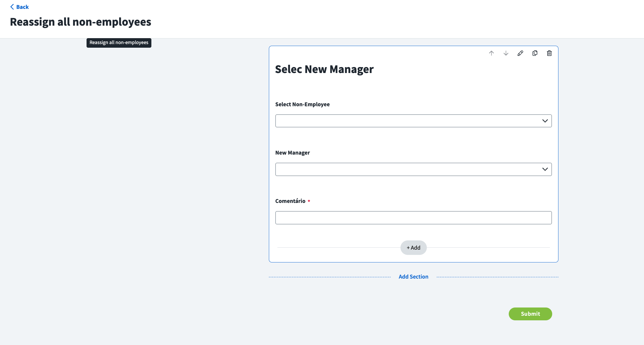Image resolution: width=644 pixels, height=345 pixels.
Task: Click the Add Section link
Action: [x=413, y=277]
